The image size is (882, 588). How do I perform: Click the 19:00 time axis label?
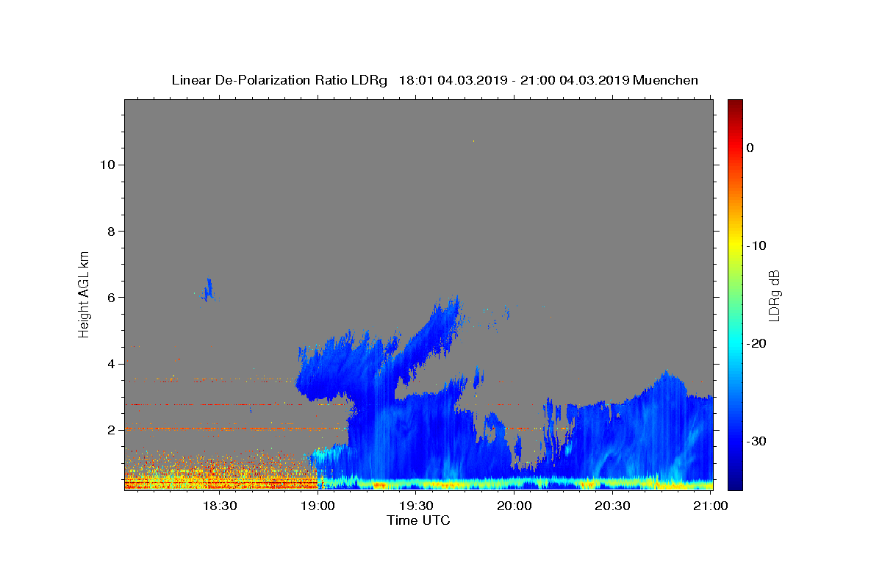[318, 506]
